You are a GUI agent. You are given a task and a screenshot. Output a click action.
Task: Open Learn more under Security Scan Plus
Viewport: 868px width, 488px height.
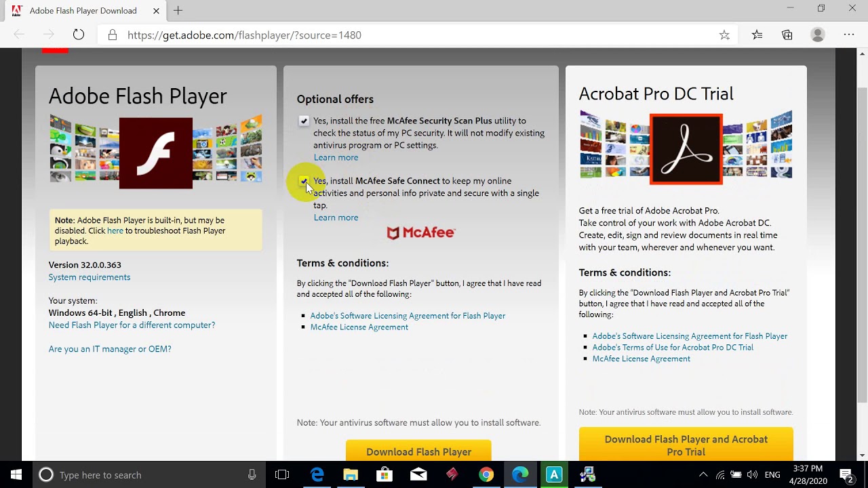[336, 157]
